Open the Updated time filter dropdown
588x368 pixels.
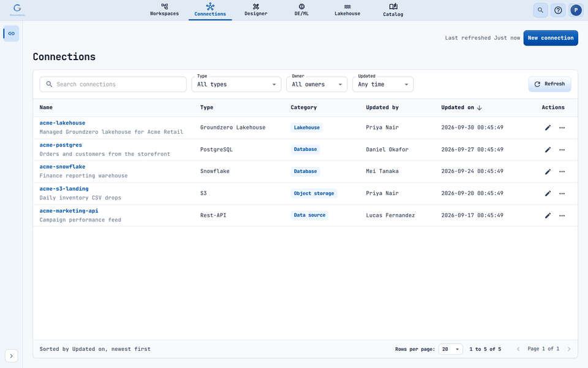tap(382, 84)
